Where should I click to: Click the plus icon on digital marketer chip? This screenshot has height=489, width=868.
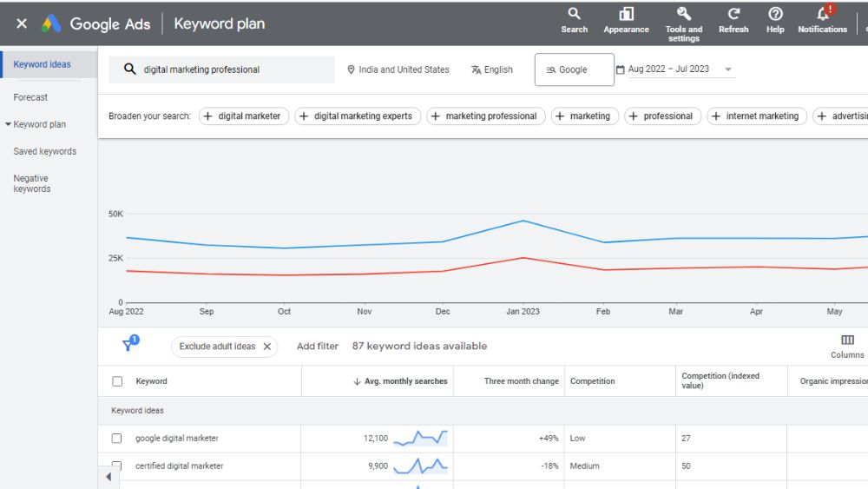point(207,116)
